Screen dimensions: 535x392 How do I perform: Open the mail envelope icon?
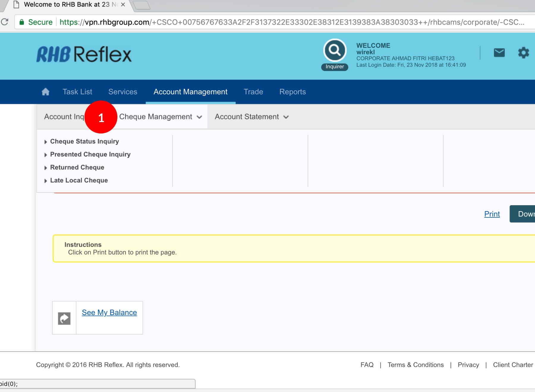point(499,53)
